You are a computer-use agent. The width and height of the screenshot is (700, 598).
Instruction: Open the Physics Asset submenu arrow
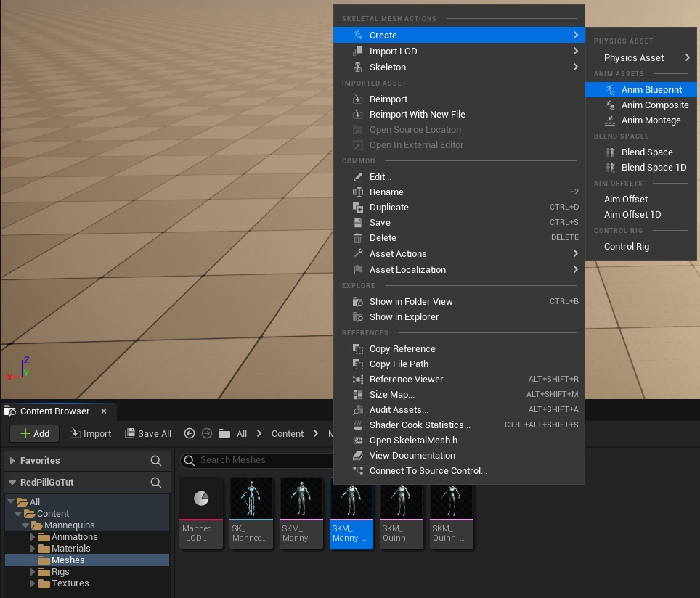pos(687,58)
